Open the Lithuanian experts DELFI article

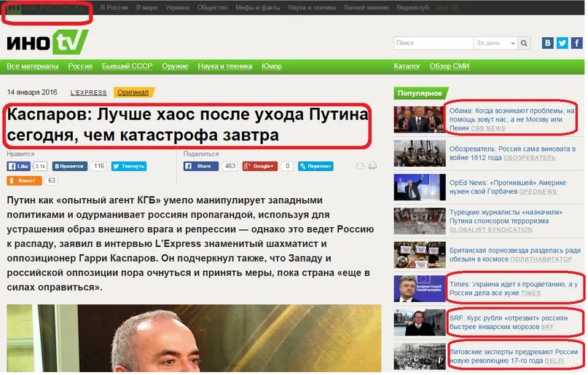pos(514,356)
